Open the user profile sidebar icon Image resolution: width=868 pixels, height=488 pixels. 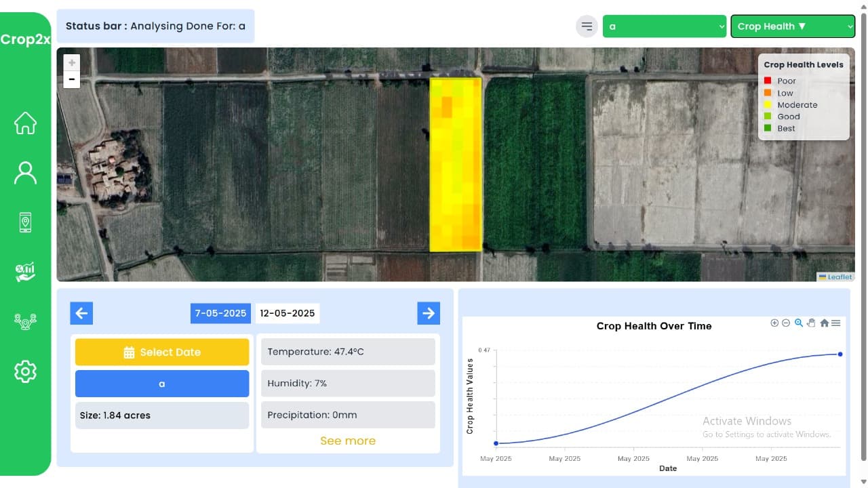coord(25,172)
